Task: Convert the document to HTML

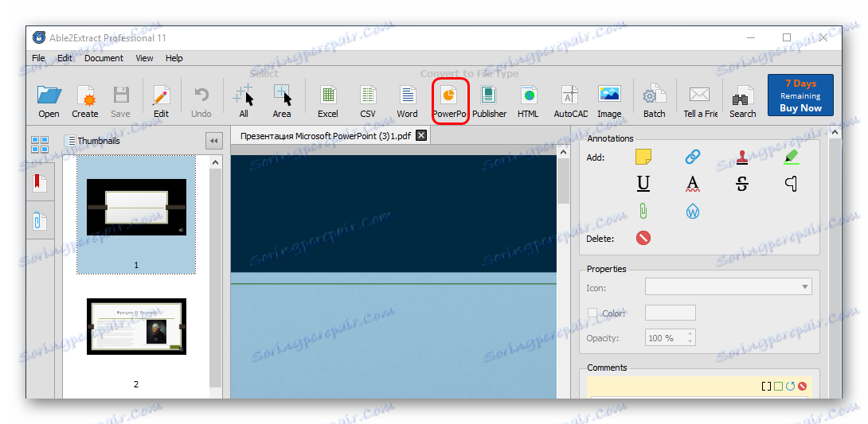Action: point(528,101)
